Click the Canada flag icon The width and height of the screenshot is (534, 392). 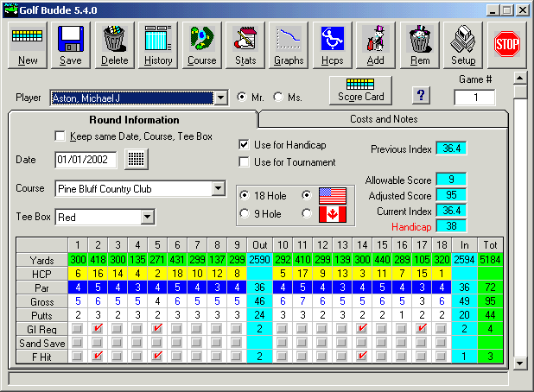(x=333, y=214)
